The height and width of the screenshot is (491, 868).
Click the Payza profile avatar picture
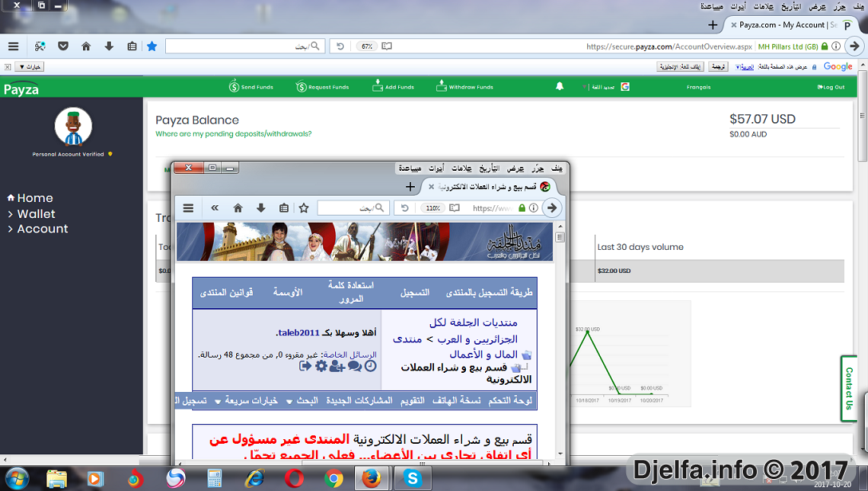(73, 126)
